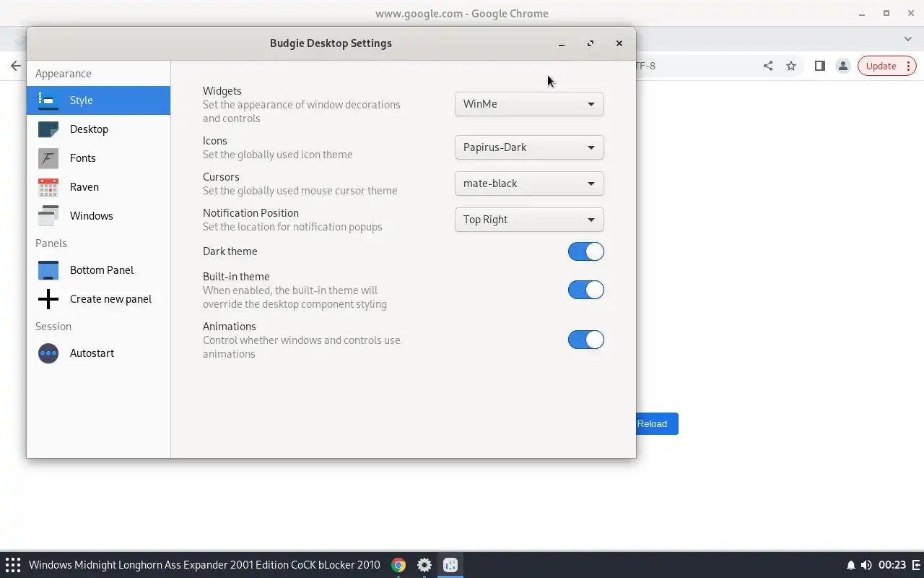Click the 'Widgets' label text
Screen dimensions: 924x578
coord(222,91)
